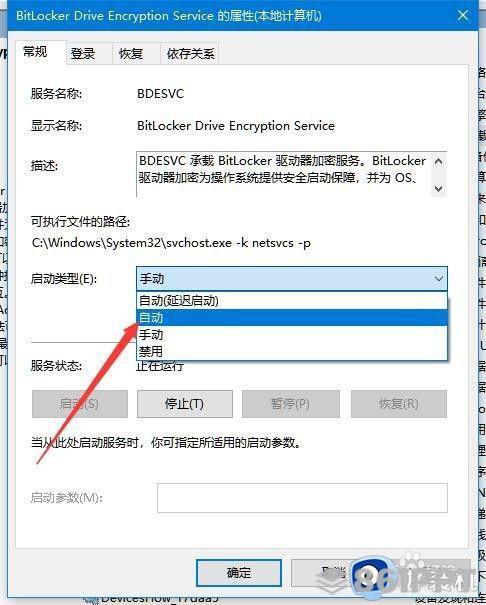The image size is (486, 605).
Task: Choose 自动(延迟启动) from startup type list
Action: pos(292,301)
